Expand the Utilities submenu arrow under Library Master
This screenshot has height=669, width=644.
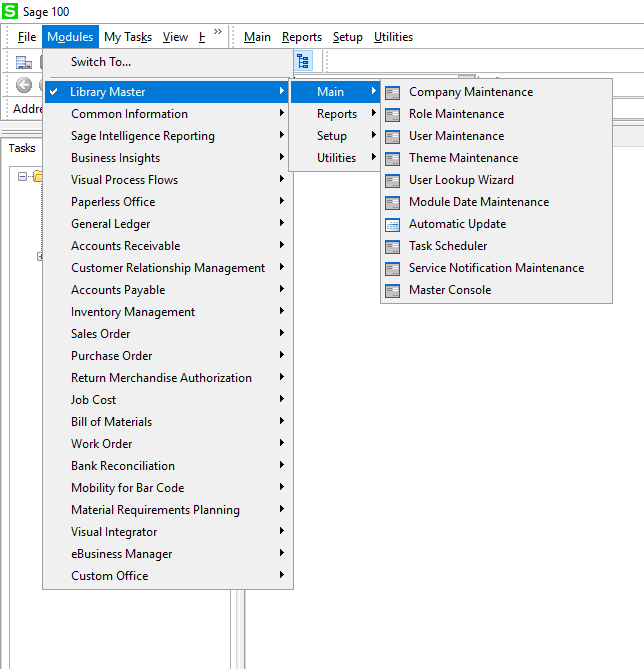click(x=374, y=157)
